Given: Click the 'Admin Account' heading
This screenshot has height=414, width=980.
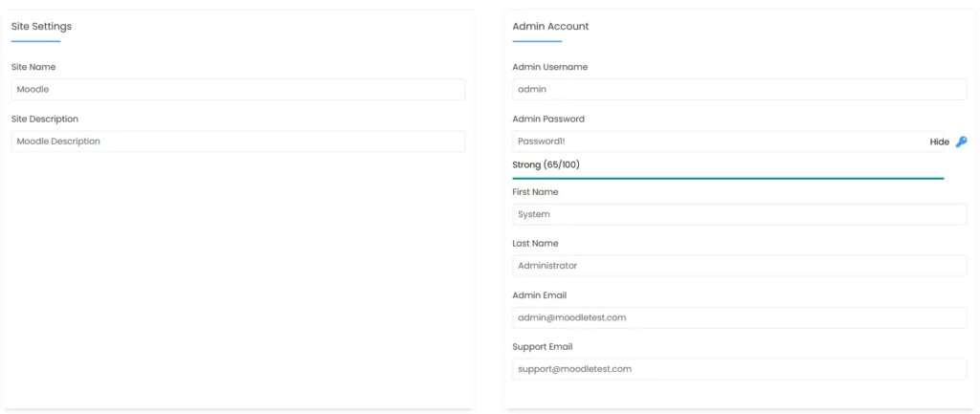Looking at the screenshot, I should (x=550, y=26).
